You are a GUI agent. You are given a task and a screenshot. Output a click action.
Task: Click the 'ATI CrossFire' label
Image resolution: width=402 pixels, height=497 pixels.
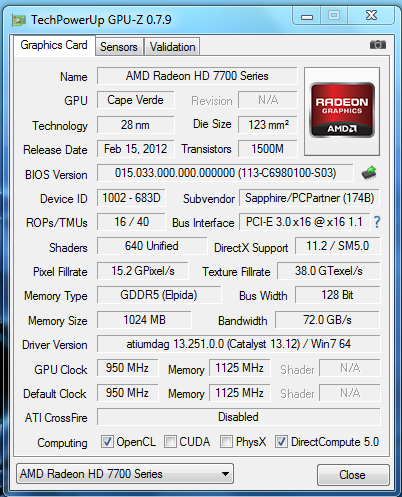click(56, 417)
